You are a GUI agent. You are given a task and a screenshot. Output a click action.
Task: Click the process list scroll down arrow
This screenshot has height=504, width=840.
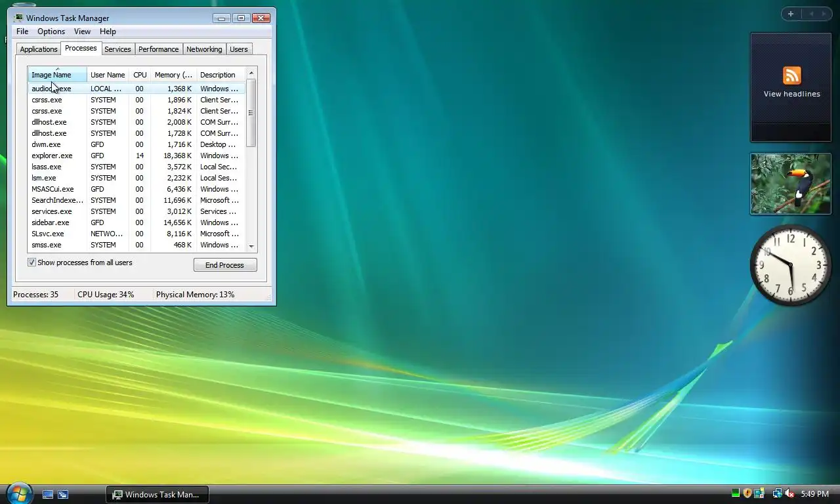(251, 247)
